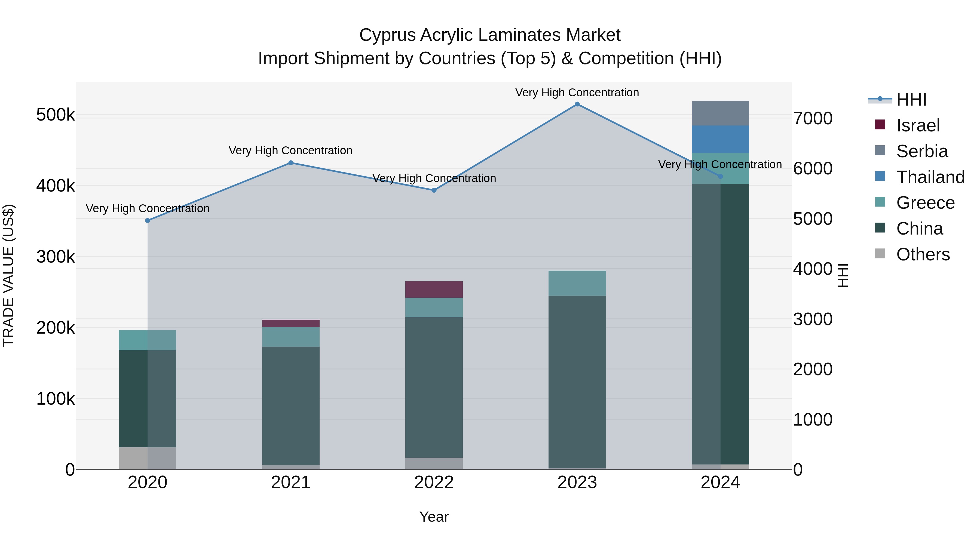The image size is (980, 551).
Task: Click the 3000 HHI axis tick
Action: pyautogui.click(x=813, y=319)
